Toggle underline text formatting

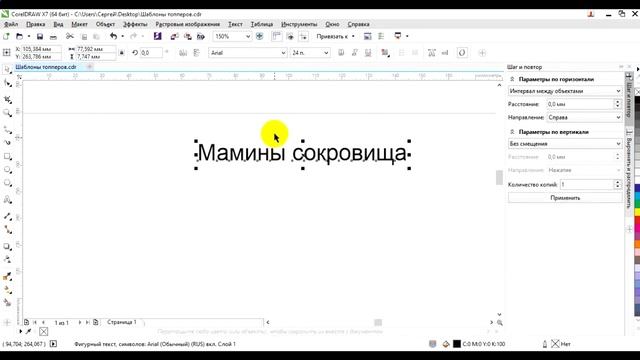pos(368,53)
